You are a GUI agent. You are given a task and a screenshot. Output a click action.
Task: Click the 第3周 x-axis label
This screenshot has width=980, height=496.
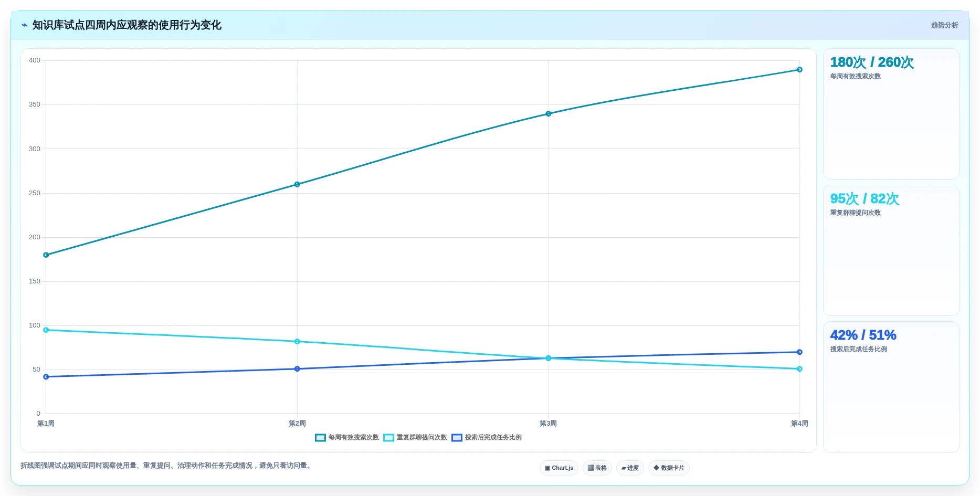click(x=549, y=424)
